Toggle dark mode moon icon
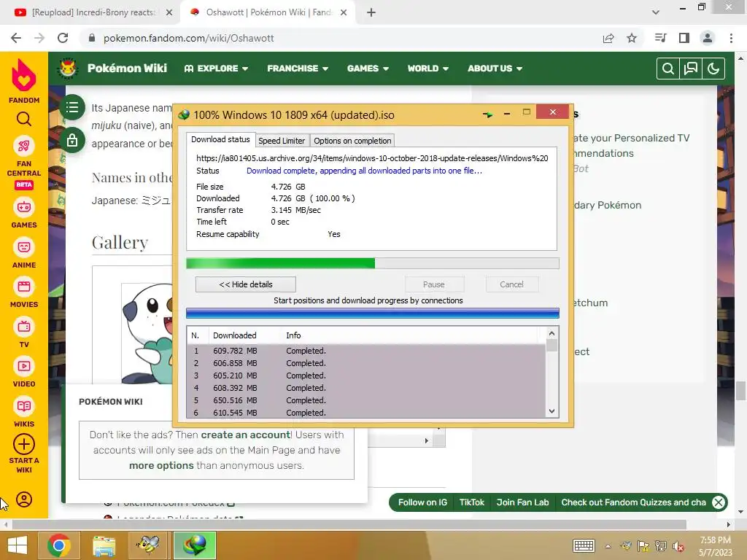The height and width of the screenshot is (560, 747). click(x=713, y=69)
